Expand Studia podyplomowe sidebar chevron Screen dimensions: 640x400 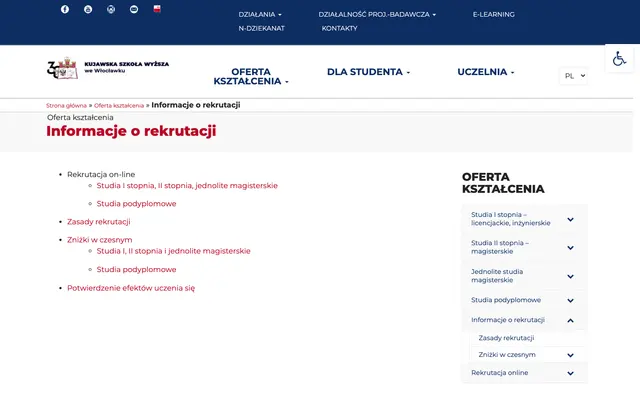tap(570, 300)
